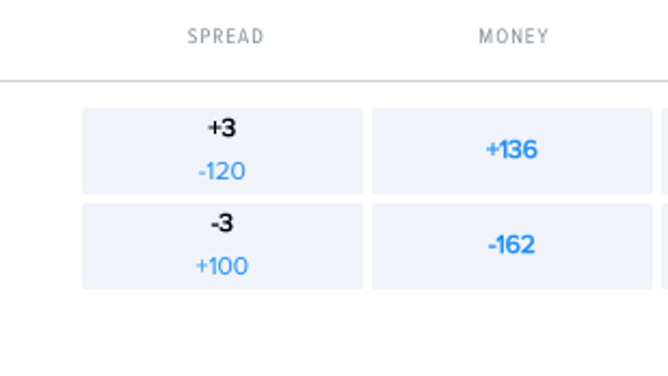
Task: Pick the +136 moneyline odds
Action: (512, 151)
